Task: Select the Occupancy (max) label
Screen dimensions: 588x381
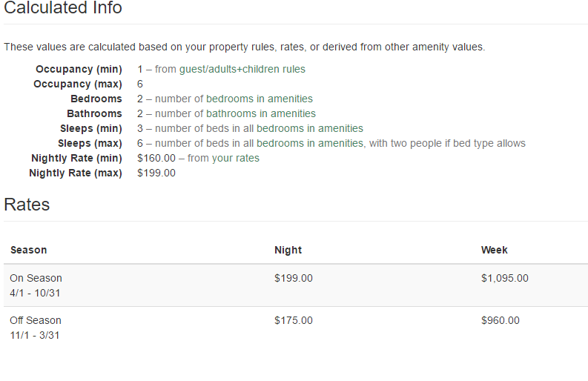Action: [78, 84]
